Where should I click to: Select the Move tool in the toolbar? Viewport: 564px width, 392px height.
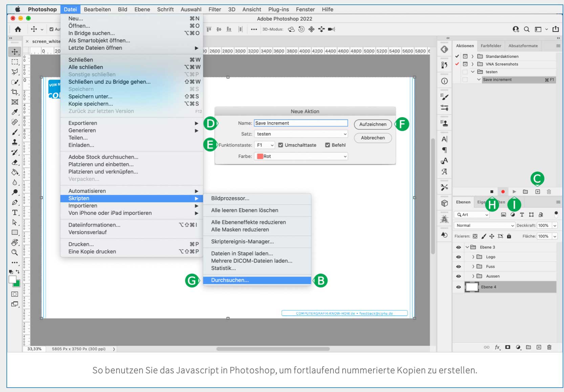(15, 52)
